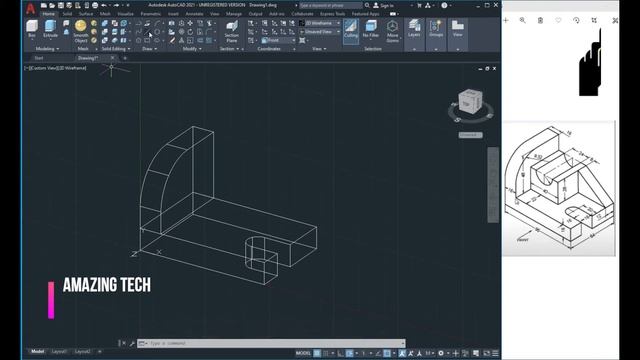Click the Sign In button
Screen dimensions: 640x360
pyautogui.click(x=383, y=5)
